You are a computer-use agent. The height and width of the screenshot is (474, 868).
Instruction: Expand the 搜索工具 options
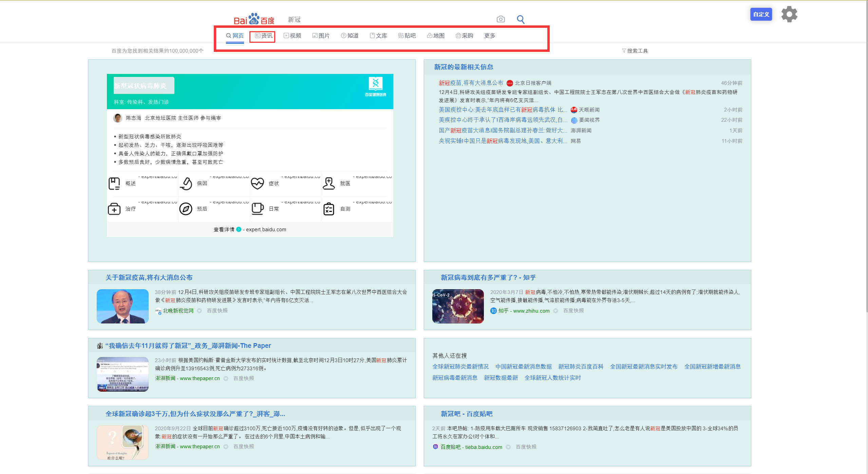coord(635,51)
